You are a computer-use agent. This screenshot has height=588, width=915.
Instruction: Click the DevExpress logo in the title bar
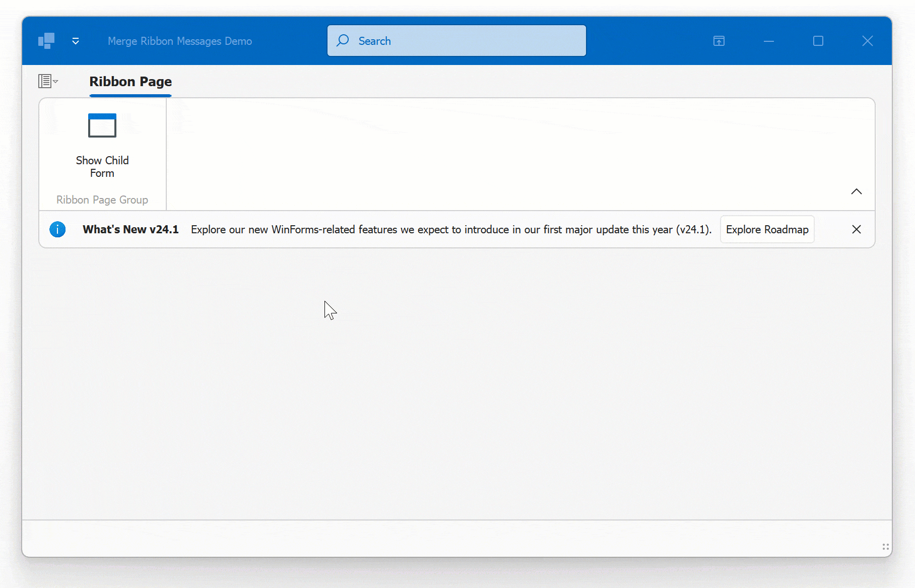click(x=46, y=41)
